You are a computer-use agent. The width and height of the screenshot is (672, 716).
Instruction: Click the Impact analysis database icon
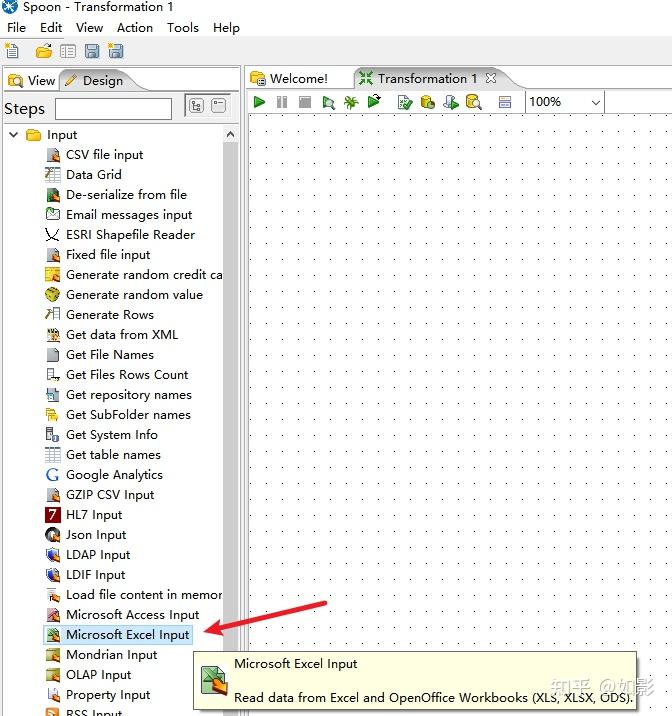click(427, 102)
